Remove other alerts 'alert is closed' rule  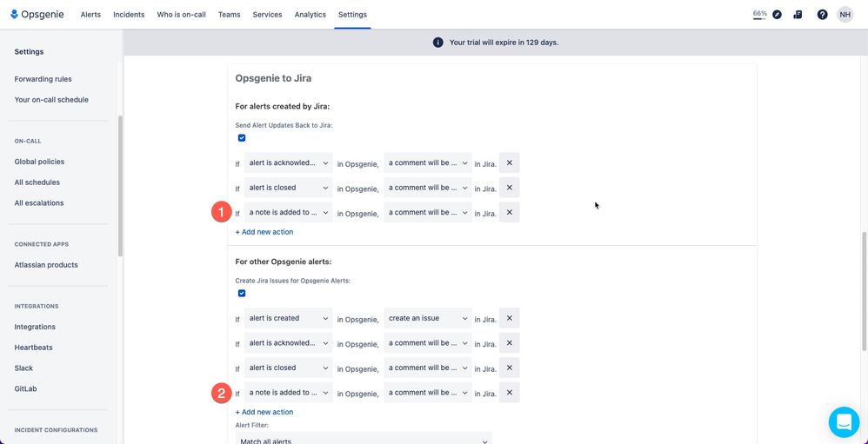point(510,368)
